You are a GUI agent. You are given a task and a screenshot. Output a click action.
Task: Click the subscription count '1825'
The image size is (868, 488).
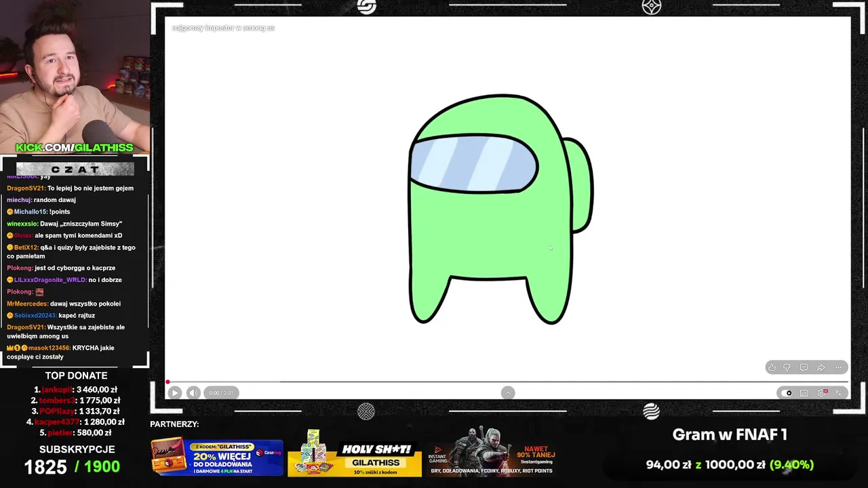point(45,466)
